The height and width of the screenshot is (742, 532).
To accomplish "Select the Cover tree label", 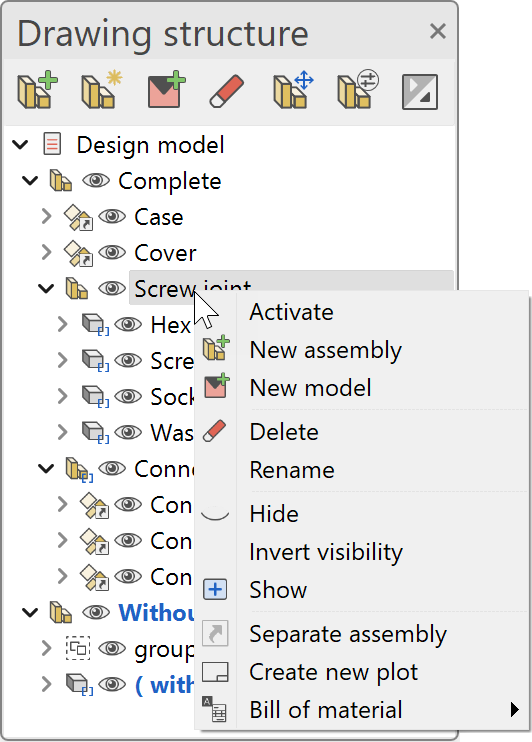I will (165, 253).
